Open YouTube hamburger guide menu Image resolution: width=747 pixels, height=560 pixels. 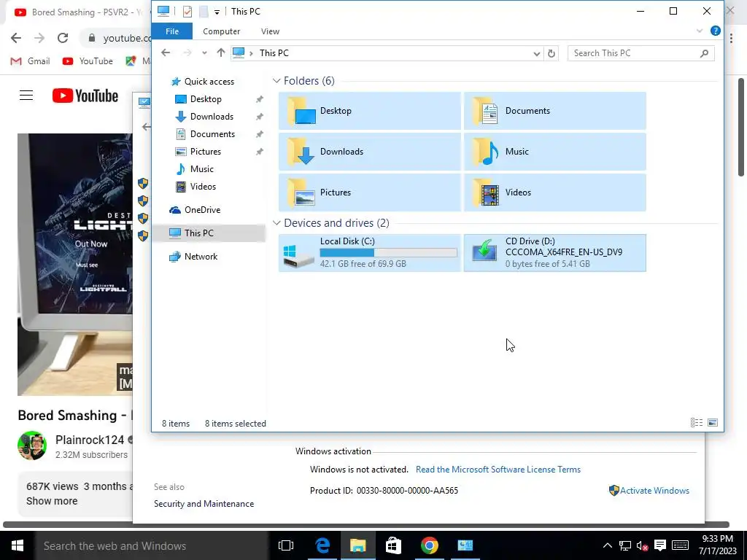(26, 96)
